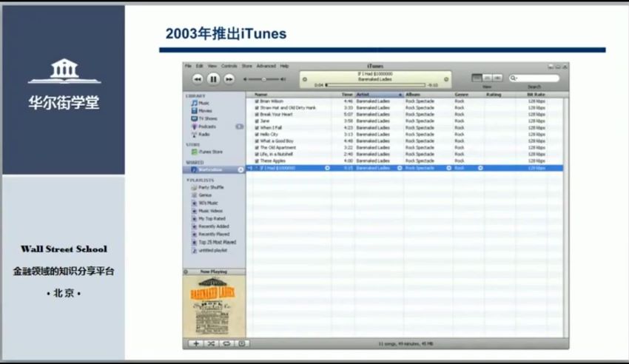Click the low-volume speaker icon

245,79
